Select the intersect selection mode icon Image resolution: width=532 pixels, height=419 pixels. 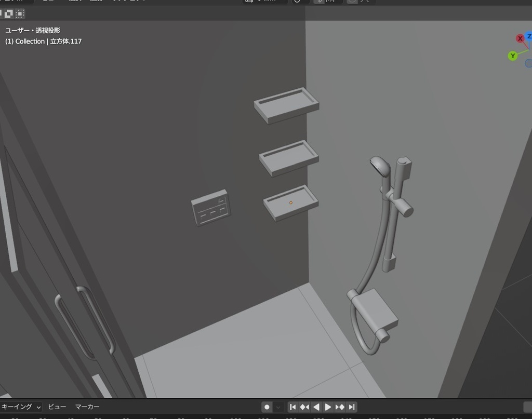(x=20, y=14)
